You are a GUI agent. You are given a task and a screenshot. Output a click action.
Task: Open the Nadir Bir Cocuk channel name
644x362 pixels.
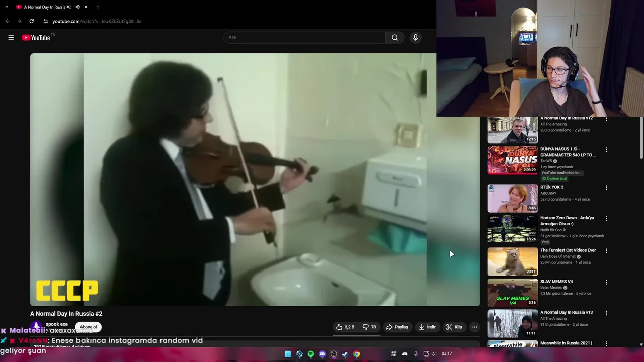[553, 230]
